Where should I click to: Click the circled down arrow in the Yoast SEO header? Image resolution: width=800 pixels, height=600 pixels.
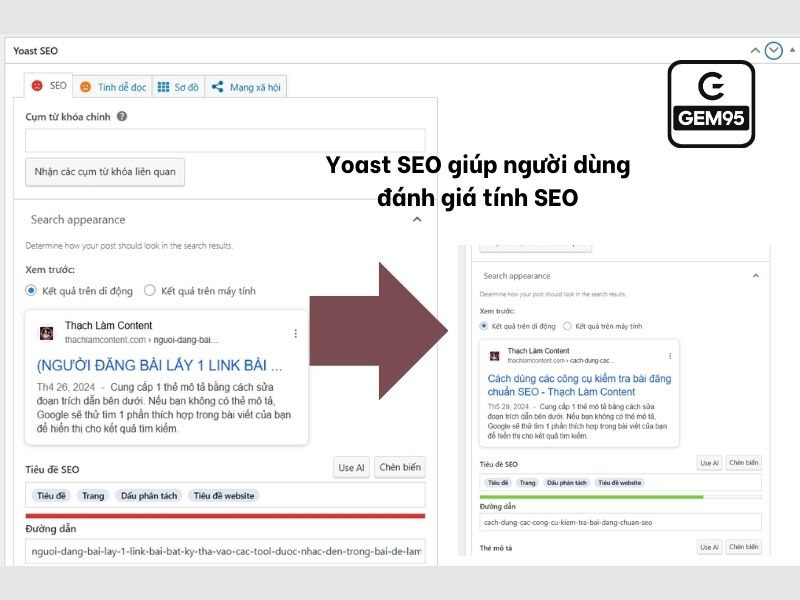coord(773,51)
